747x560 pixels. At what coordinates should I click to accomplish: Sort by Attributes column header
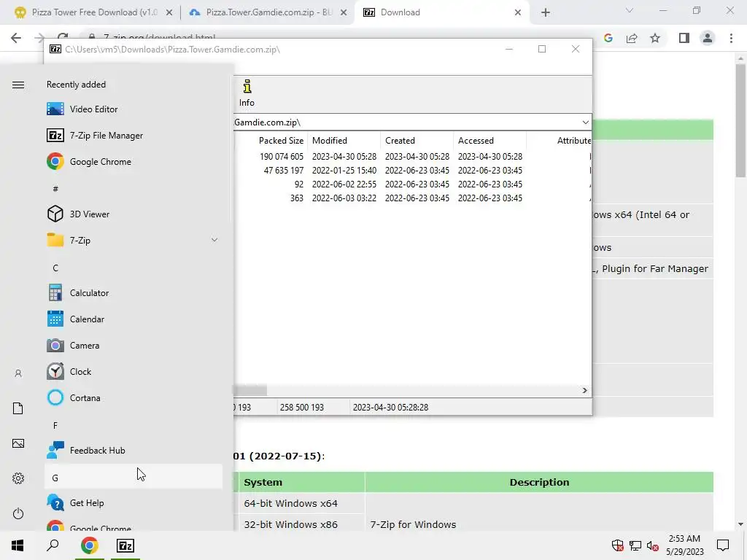[x=560, y=141]
